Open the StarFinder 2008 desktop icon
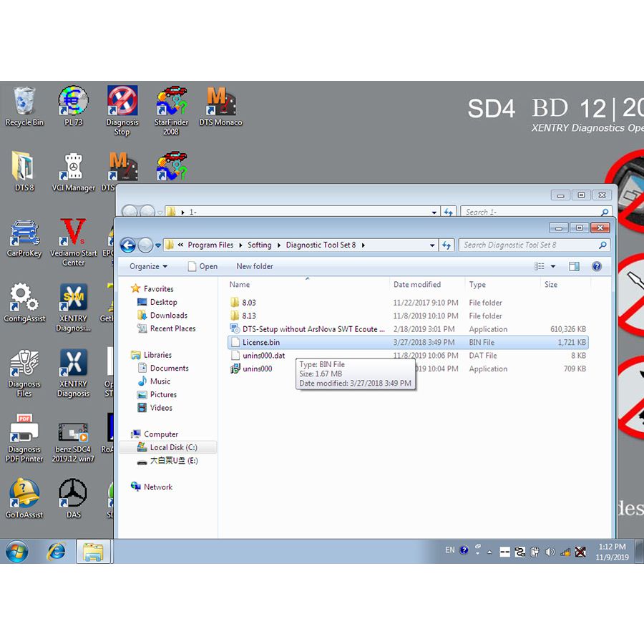Screen dimensions: 644x644 point(171,104)
